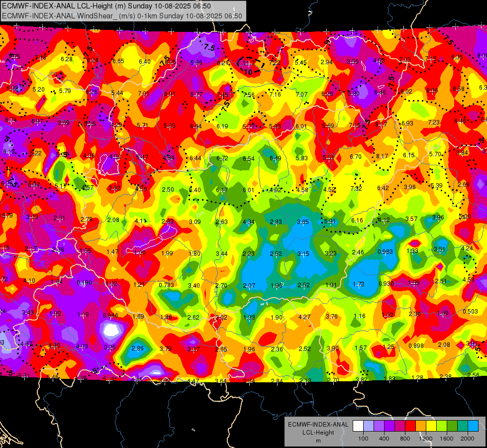
Task: Click the grid value 6.70
Action: tap(355, 157)
